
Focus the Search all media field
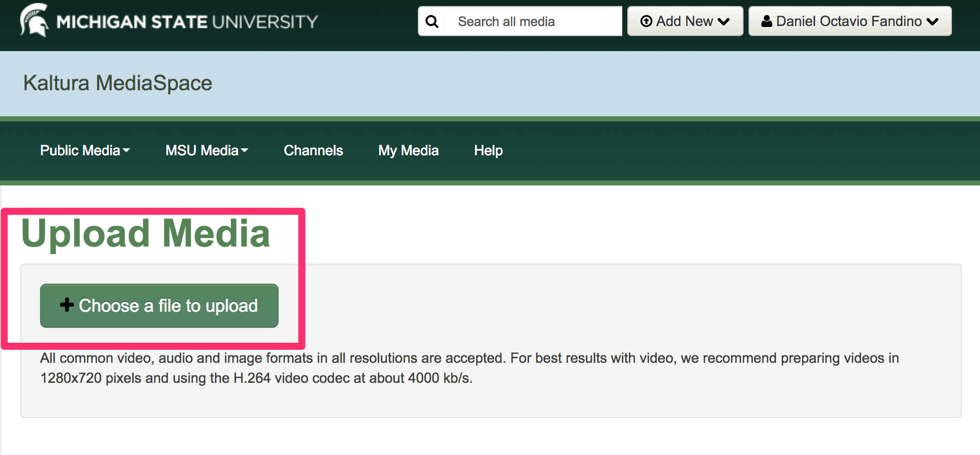pos(533,21)
